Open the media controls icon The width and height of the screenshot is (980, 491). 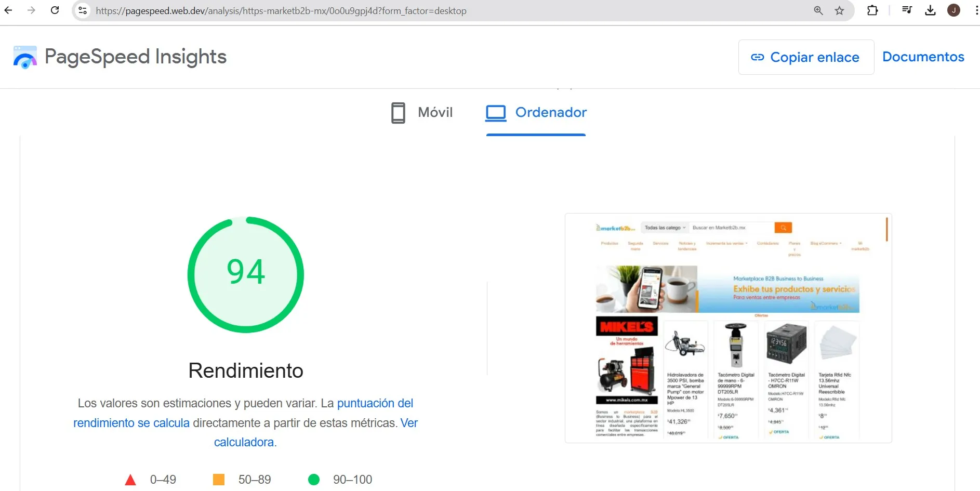907,10
